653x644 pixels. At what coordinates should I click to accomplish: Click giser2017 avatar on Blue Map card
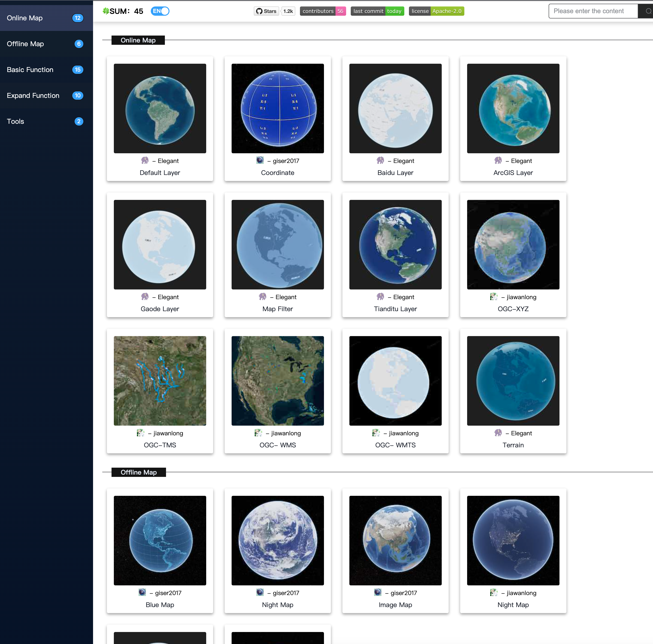[x=142, y=593]
